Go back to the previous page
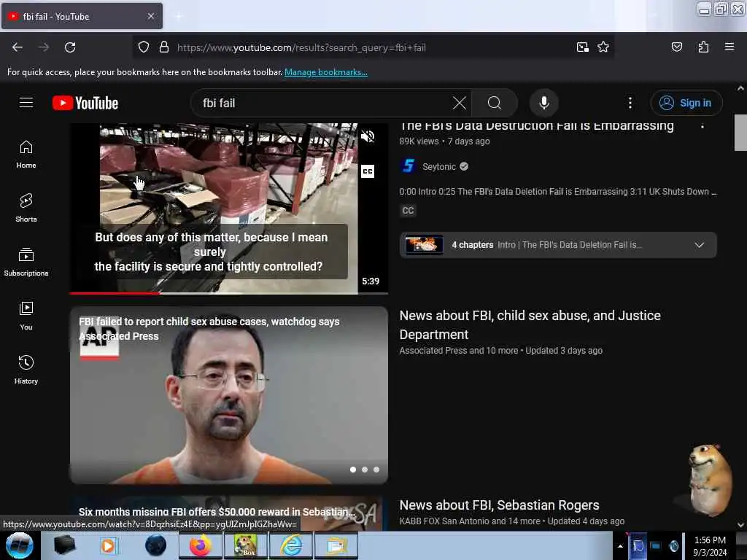747x560 pixels. point(18,47)
